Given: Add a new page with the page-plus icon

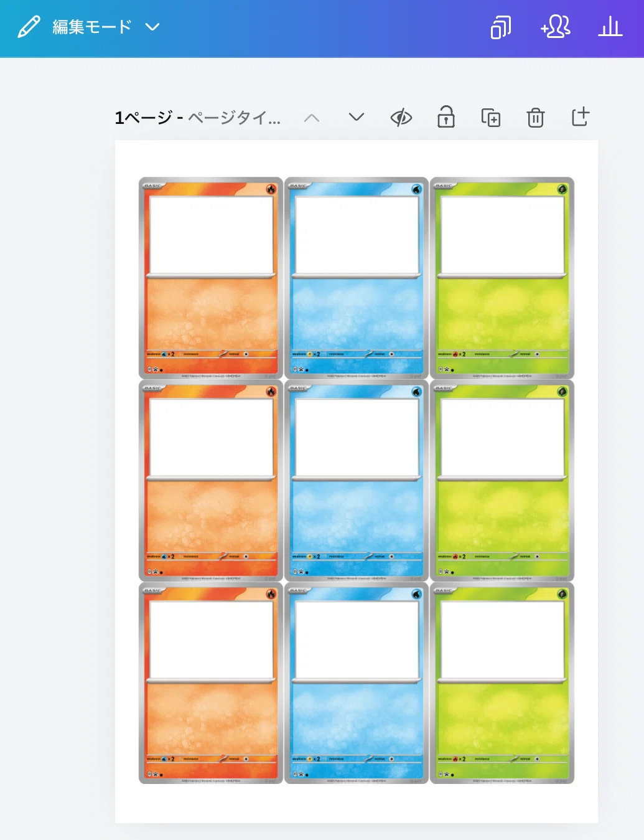Looking at the screenshot, I should [x=581, y=116].
